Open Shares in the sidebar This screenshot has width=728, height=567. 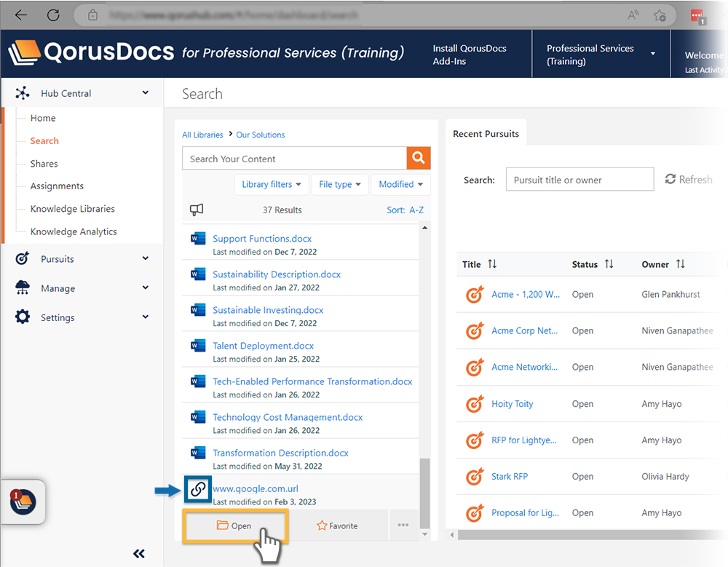[44, 164]
